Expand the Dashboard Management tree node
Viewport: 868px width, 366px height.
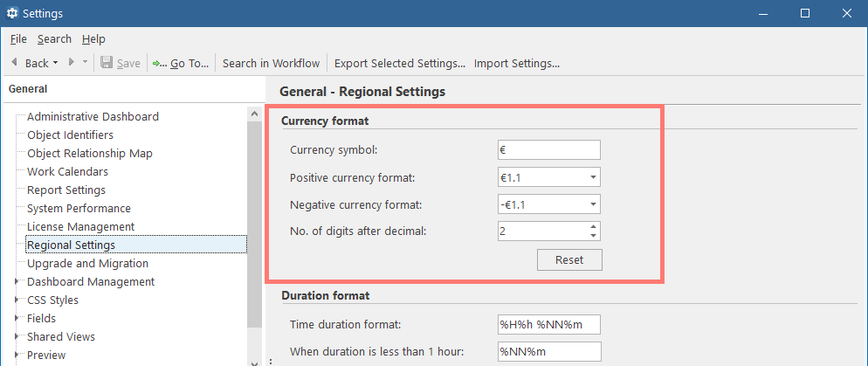pyautogui.click(x=17, y=282)
